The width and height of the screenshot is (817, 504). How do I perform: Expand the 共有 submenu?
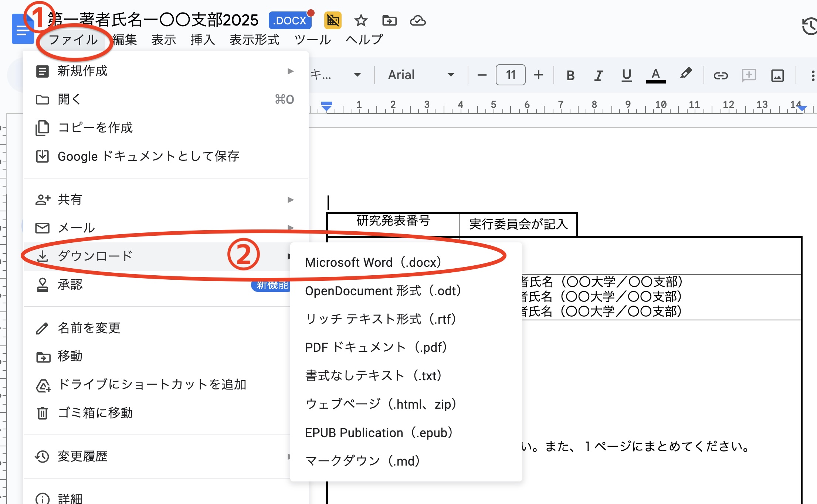coord(166,200)
